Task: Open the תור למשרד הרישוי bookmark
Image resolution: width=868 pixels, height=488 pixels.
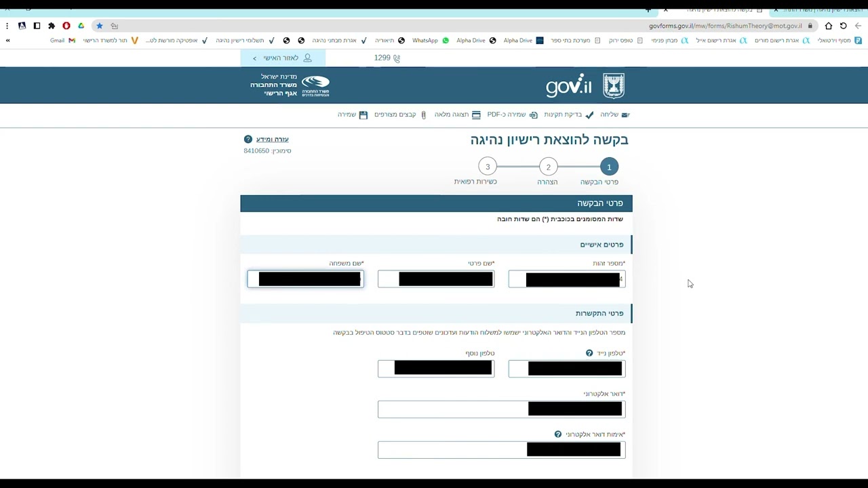Action: 111,41
